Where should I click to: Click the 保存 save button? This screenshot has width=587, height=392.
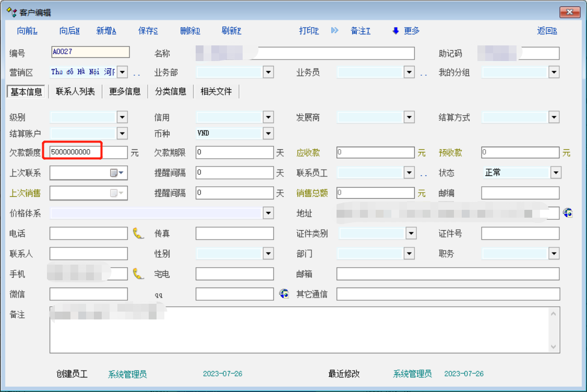pyautogui.click(x=148, y=31)
